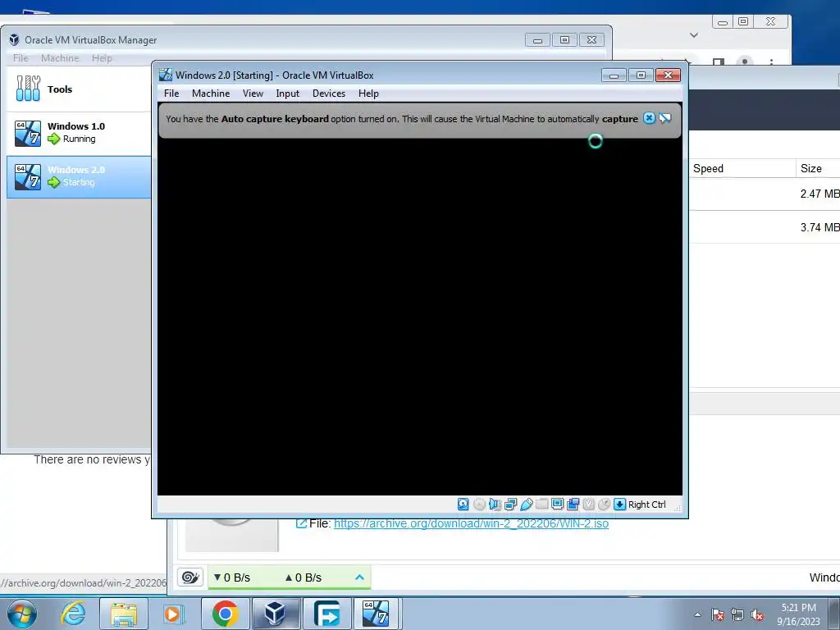Screen dimensions: 840x630
Task: Click the Size column header
Action: (811, 168)
